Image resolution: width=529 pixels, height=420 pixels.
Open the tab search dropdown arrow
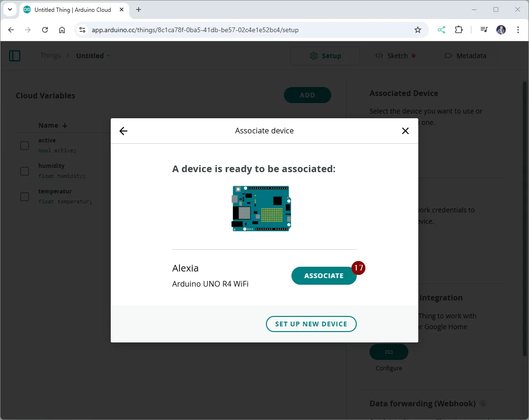point(10,9)
